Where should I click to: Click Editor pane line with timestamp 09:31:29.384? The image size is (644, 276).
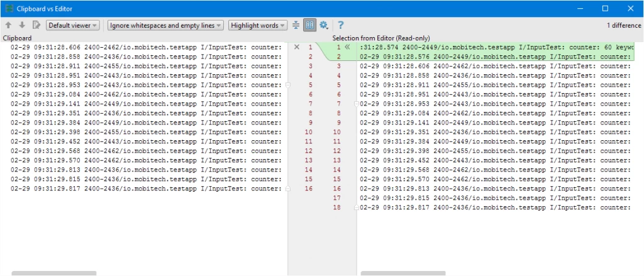coord(496,141)
